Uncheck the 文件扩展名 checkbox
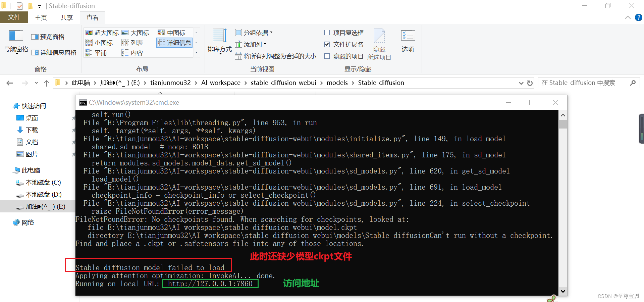The height and width of the screenshot is (302, 644). [x=327, y=44]
